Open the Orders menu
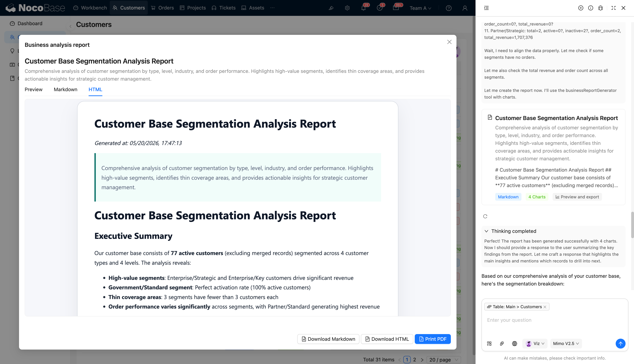This screenshot has width=634, height=364. tap(162, 8)
